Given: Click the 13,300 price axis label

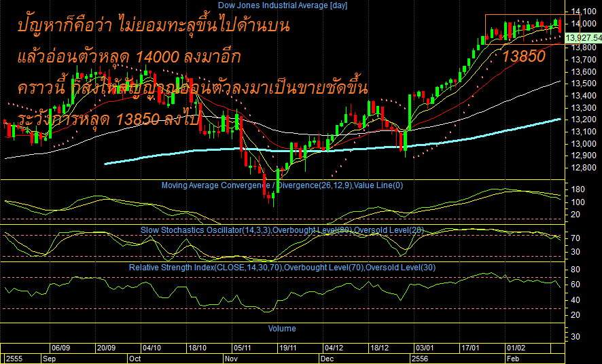Looking at the screenshot, I should click(x=584, y=108).
